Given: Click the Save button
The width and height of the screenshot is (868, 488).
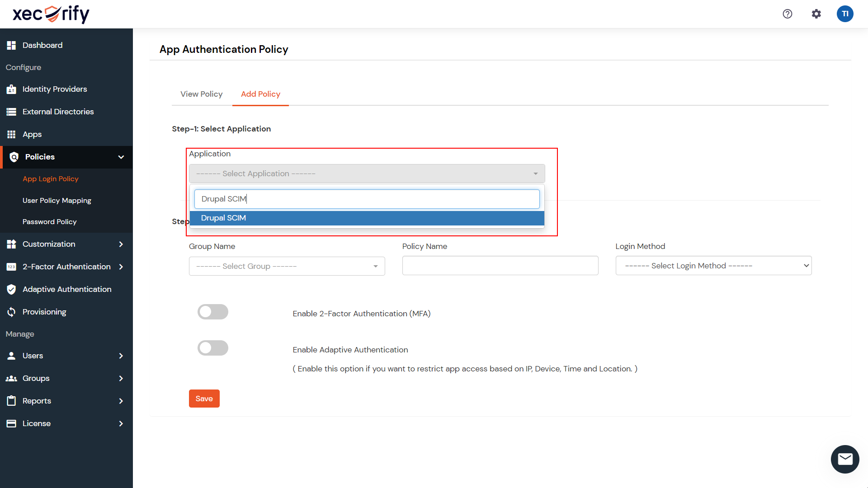Looking at the screenshot, I should [x=204, y=399].
